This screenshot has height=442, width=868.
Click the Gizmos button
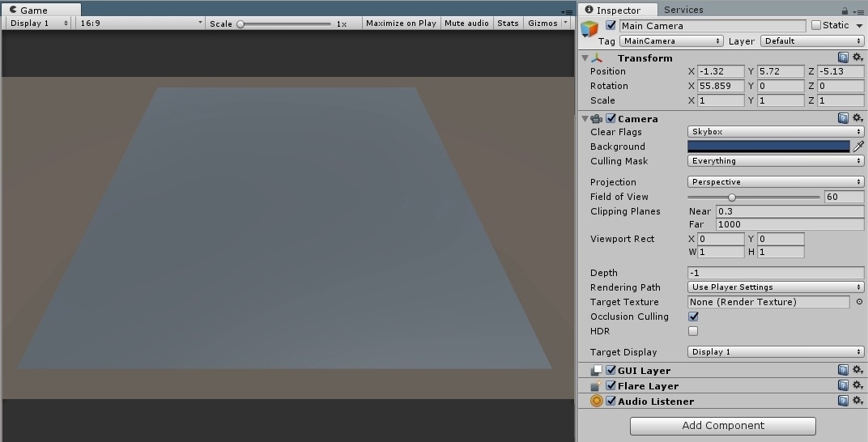[x=542, y=23]
